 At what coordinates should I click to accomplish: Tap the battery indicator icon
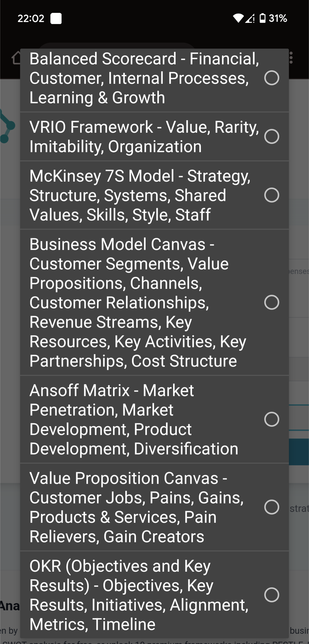click(x=262, y=18)
